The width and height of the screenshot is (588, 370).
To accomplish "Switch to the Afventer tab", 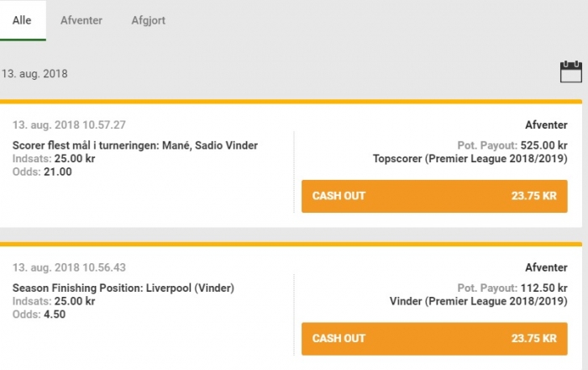I will click(x=81, y=20).
